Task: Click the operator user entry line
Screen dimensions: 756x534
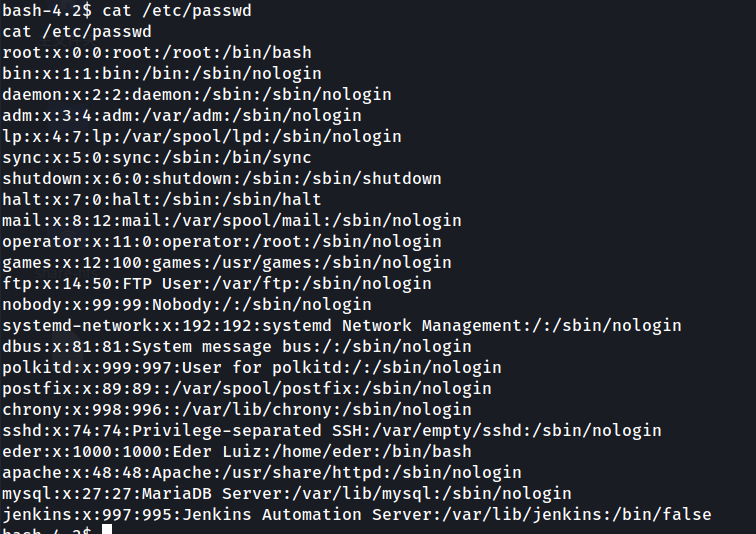Action: tap(221, 241)
